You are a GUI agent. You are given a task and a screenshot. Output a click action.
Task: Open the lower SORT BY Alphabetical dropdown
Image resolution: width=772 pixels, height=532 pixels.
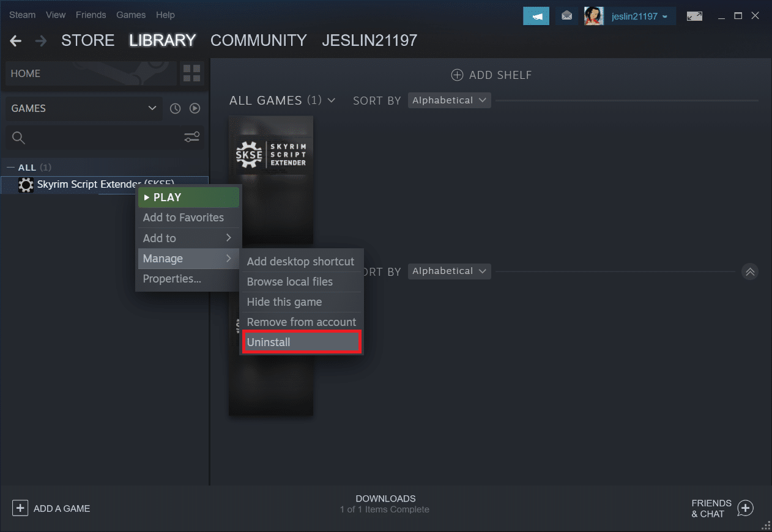click(449, 271)
